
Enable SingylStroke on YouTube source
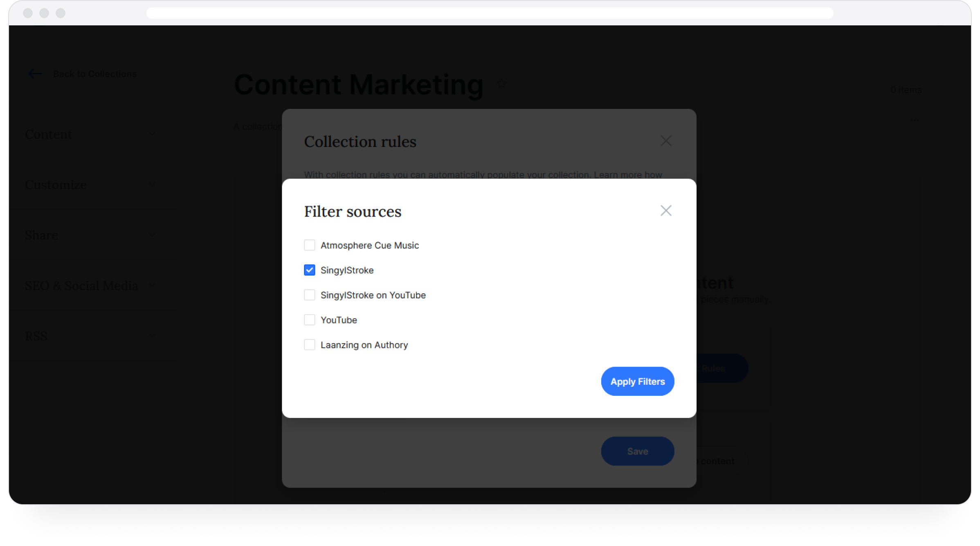pyautogui.click(x=310, y=295)
